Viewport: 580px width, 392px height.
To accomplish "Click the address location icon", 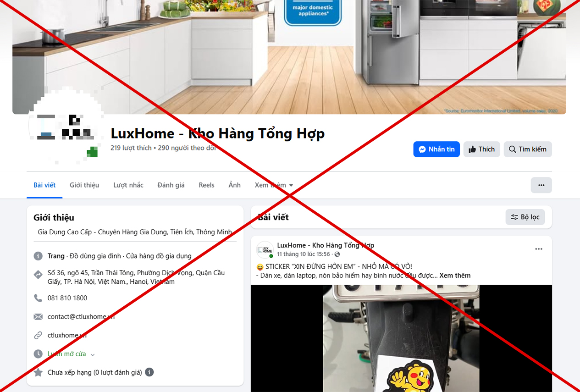I will click(38, 275).
